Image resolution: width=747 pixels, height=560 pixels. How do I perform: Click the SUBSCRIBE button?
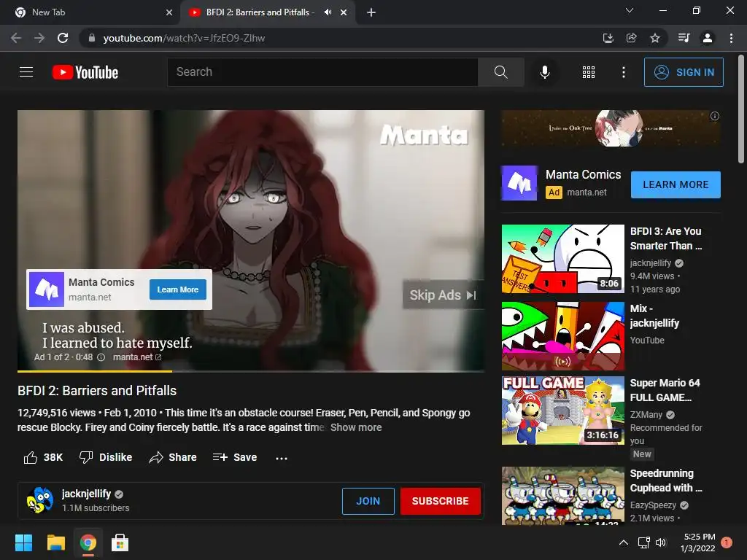click(440, 501)
